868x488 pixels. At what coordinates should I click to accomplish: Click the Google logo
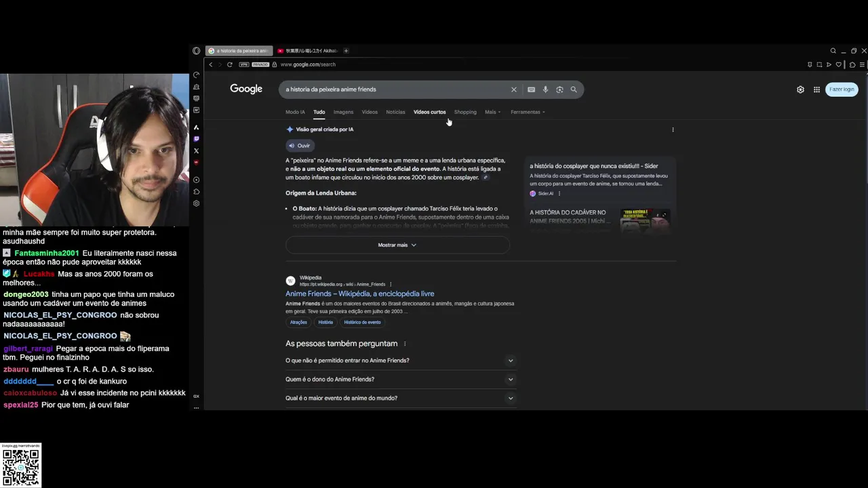click(x=246, y=89)
